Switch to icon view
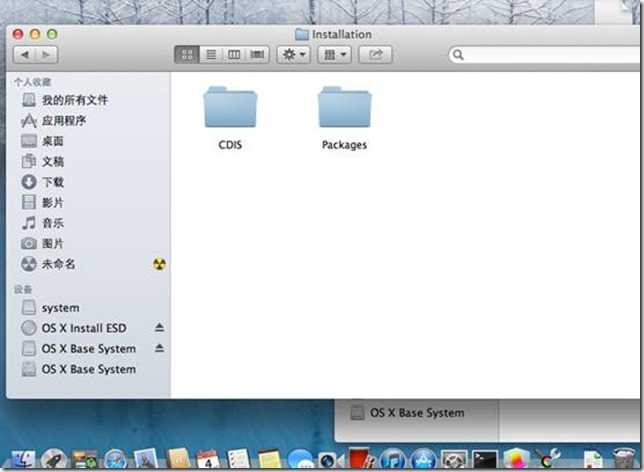The width and height of the screenshot is (644, 472). point(187,55)
